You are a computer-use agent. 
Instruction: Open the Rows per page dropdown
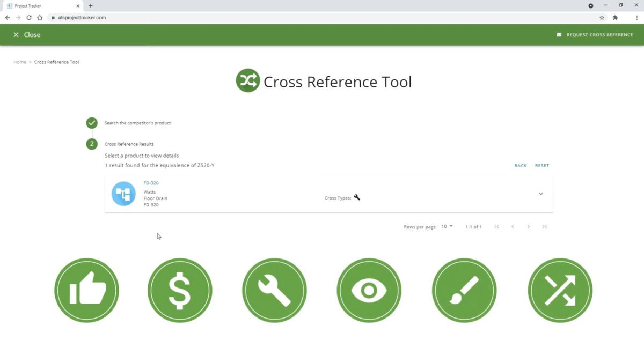click(x=447, y=226)
